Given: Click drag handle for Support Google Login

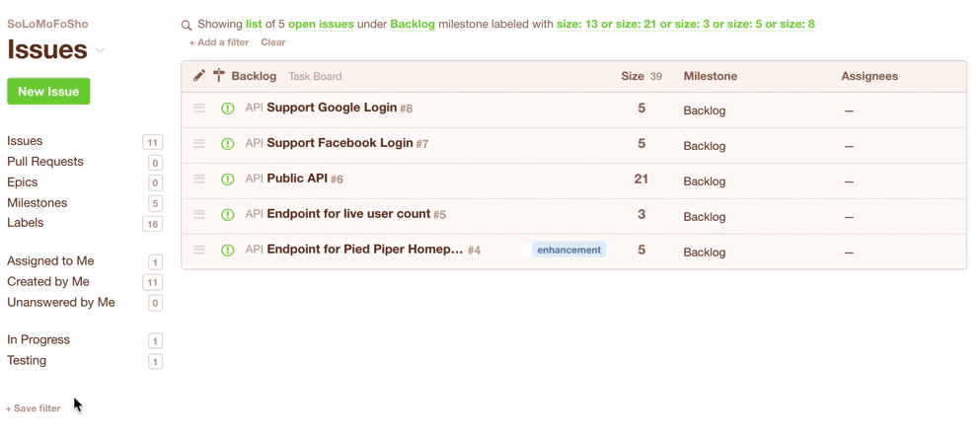Looking at the screenshot, I should [x=198, y=109].
